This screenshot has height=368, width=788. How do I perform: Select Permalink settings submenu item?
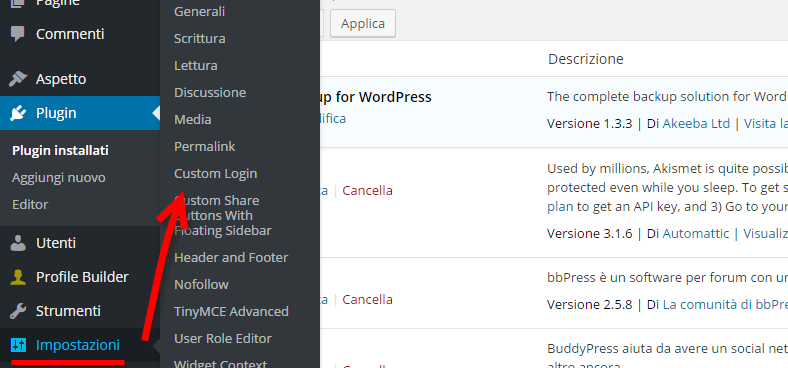pos(205,147)
